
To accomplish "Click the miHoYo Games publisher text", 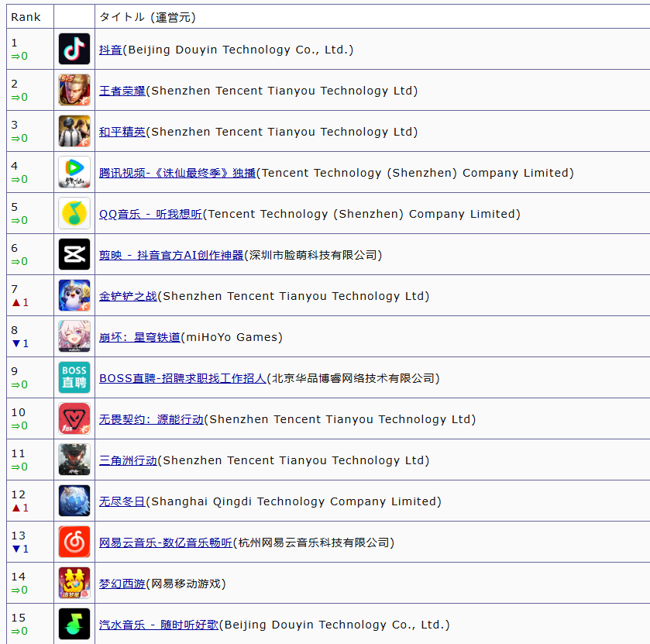I will pyautogui.click(x=232, y=337).
